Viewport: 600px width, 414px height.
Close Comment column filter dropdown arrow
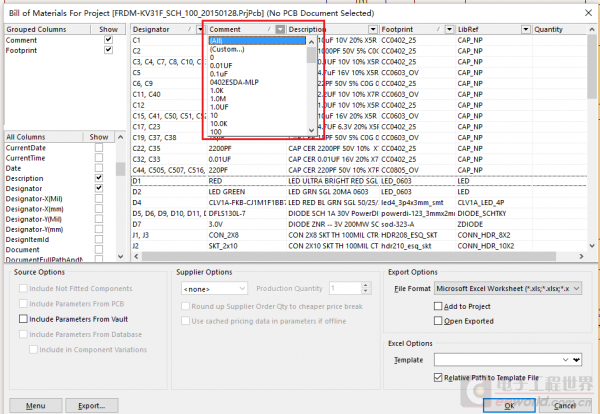click(x=280, y=29)
